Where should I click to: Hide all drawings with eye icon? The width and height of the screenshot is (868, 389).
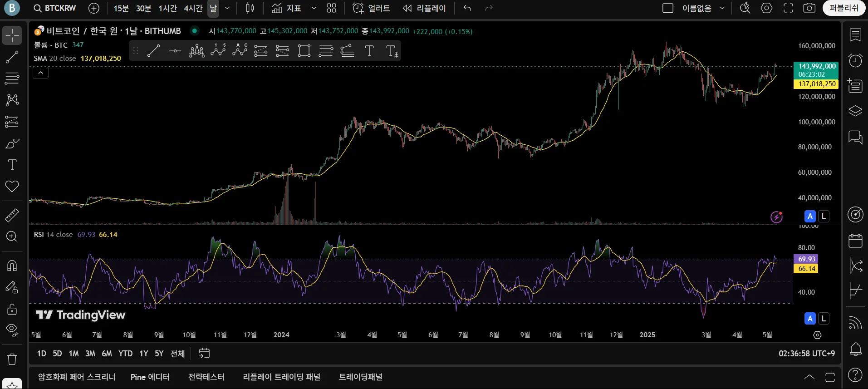12,330
